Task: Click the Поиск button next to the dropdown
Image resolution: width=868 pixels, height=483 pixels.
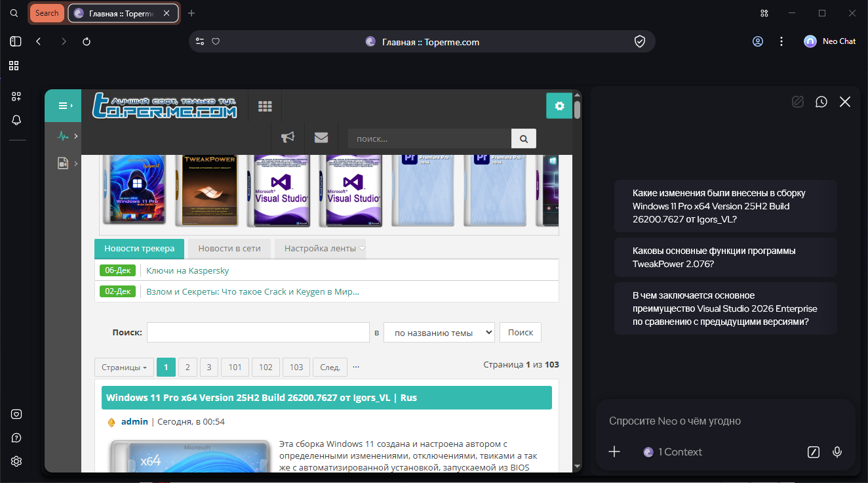Action: pyautogui.click(x=521, y=333)
